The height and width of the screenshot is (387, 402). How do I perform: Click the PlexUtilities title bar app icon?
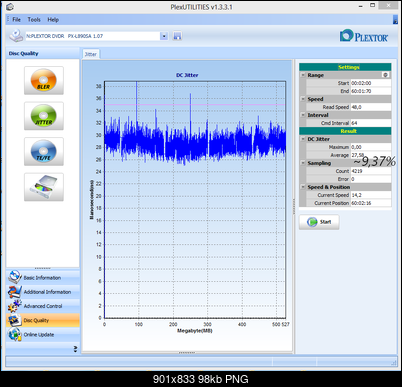point(10,6)
